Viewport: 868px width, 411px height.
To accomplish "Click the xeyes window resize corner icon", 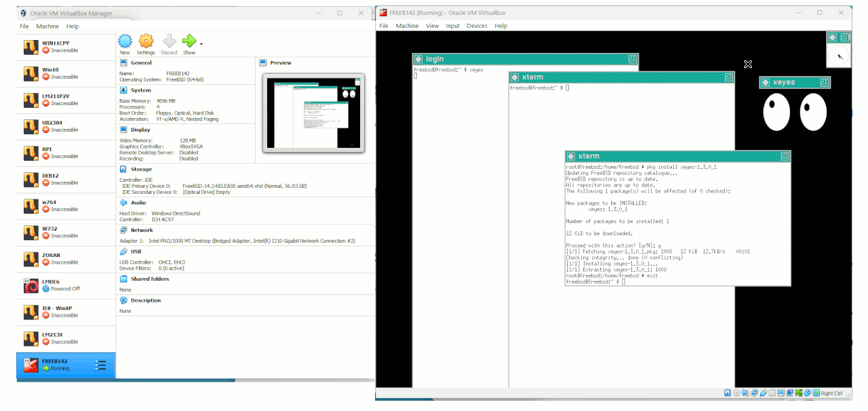I will [824, 82].
